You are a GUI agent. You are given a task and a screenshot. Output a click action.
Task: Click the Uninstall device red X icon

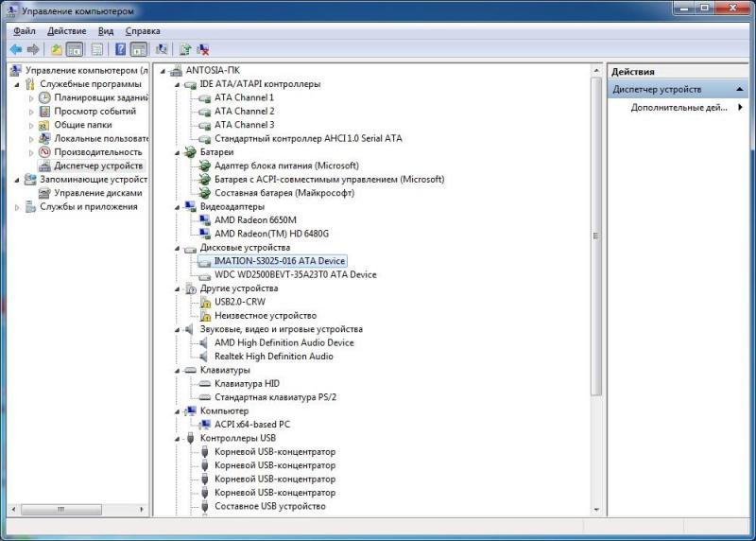(203, 49)
